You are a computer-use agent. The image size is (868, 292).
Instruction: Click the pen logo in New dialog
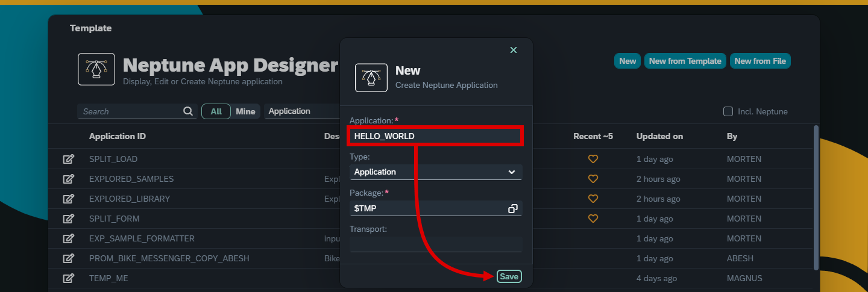(x=371, y=78)
